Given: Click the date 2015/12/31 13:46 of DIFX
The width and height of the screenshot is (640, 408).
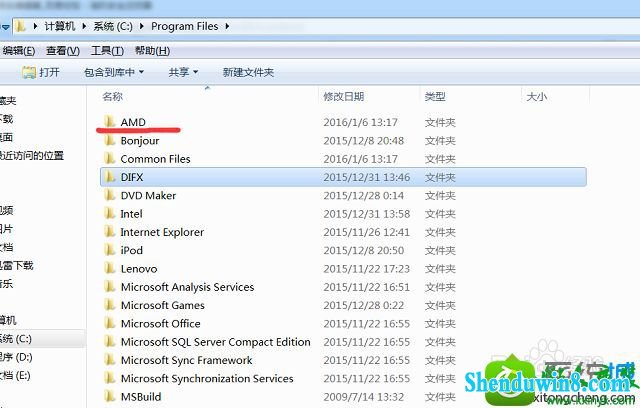Looking at the screenshot, I should [x=367, y=177].
